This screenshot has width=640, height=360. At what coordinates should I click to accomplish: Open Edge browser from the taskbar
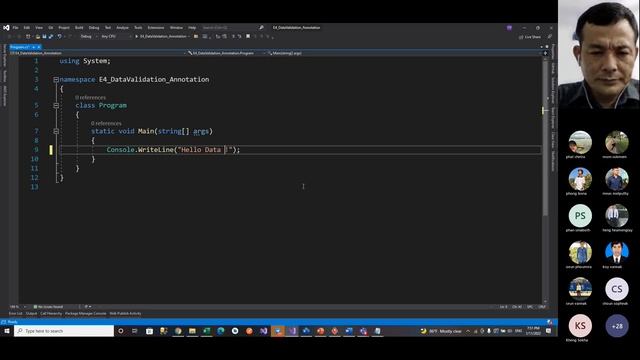220,331
